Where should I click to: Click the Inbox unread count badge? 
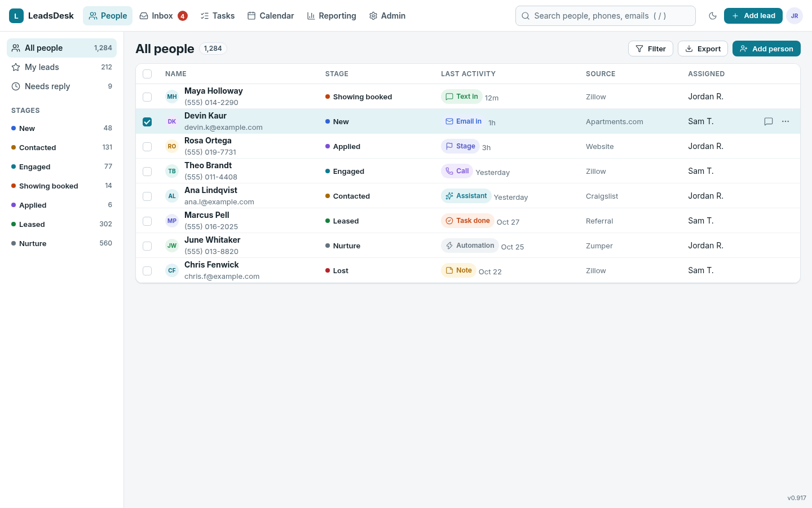coord(183,16)
